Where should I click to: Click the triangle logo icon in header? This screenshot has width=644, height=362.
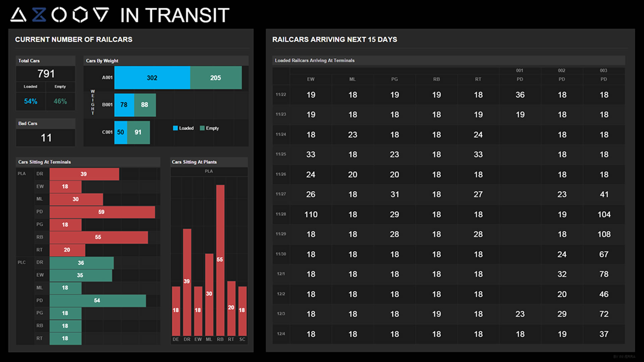pos(18,15)
